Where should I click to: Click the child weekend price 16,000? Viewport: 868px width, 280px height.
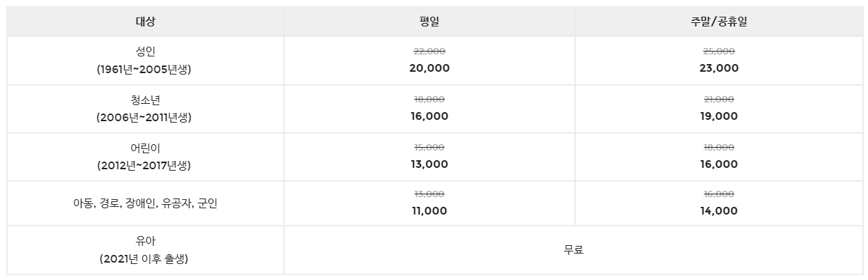coord(719,164)
